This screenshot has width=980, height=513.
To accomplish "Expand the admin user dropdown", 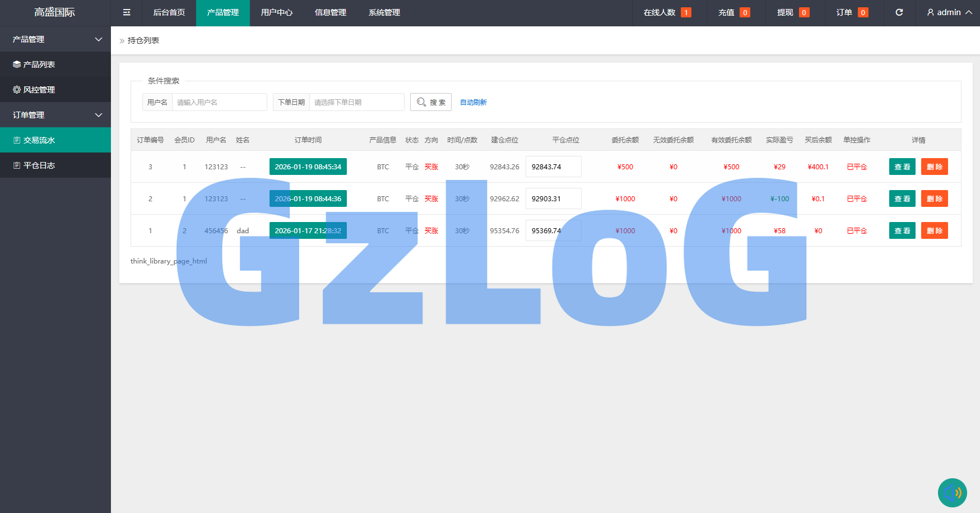I will 949,12.
